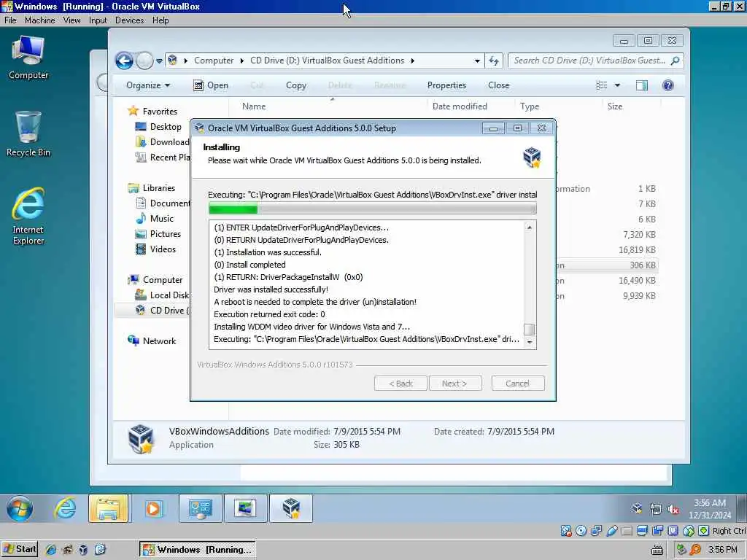747x560 pixels.
Task: Click the VirtualBox hard disk activity status icon
Action: (566, 531)
